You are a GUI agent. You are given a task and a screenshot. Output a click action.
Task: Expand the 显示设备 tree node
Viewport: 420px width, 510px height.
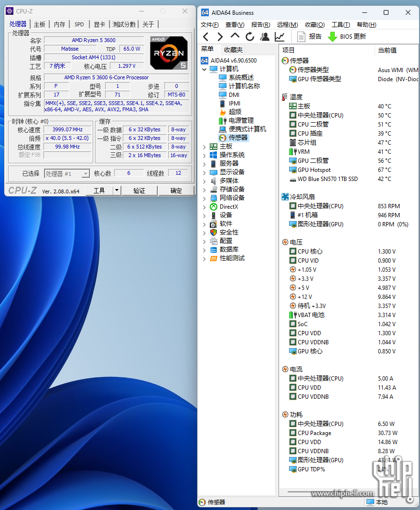(205, 173)
